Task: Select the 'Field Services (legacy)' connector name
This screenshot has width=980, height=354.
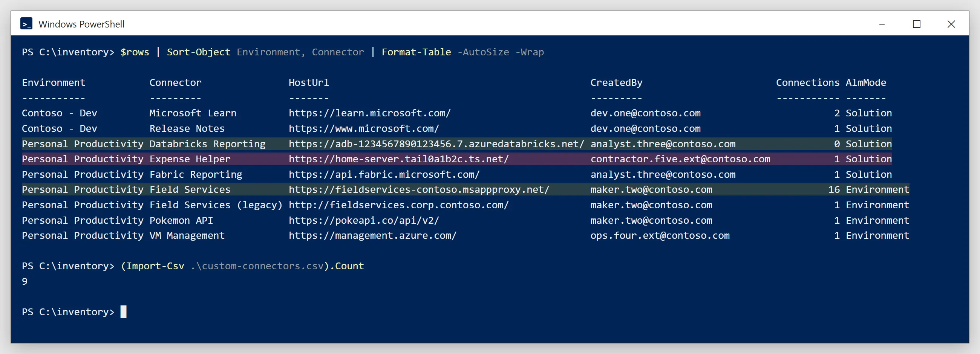Action: 216,205
